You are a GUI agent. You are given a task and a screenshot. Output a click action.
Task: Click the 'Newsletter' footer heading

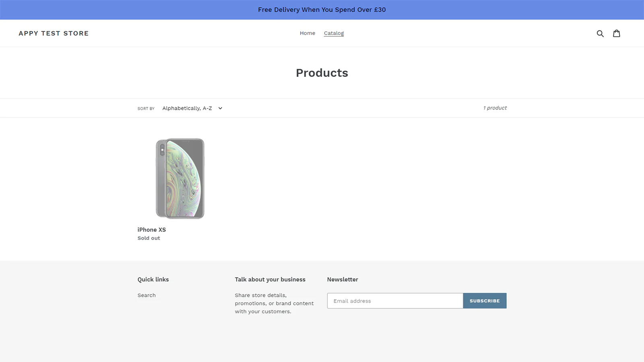(x=343, y=280)
